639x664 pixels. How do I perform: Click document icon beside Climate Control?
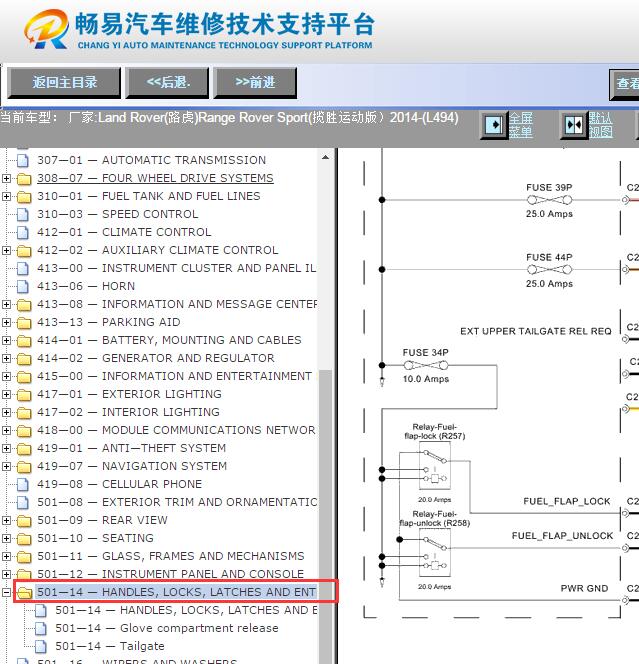click(24, 233)
